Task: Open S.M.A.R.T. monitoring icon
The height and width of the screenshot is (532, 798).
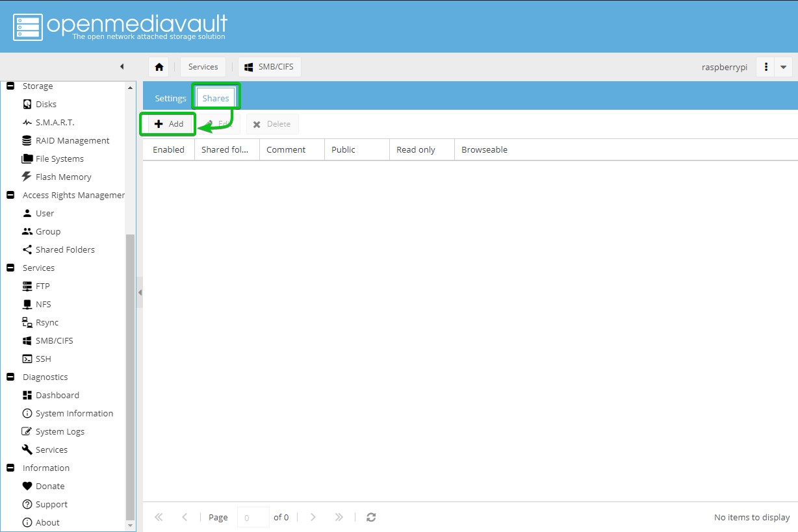Action: pyautogui.click(x=27, y=122)
